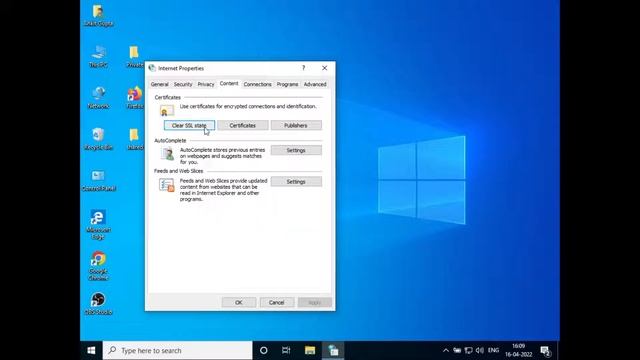Open the taskbar clock showing 16:09
Viewport: 640px width, 360px height.
coord(518,350)
